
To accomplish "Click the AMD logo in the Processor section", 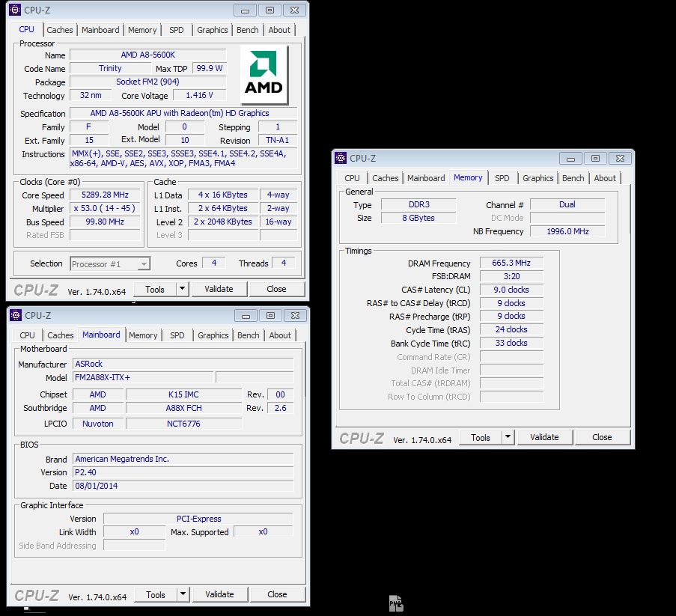I will 264,73.
